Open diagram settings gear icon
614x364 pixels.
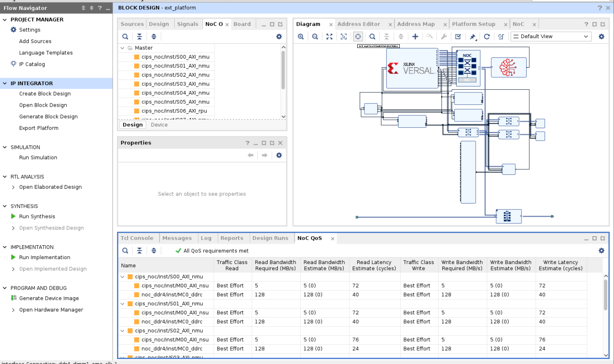click(x=601, y=37)
